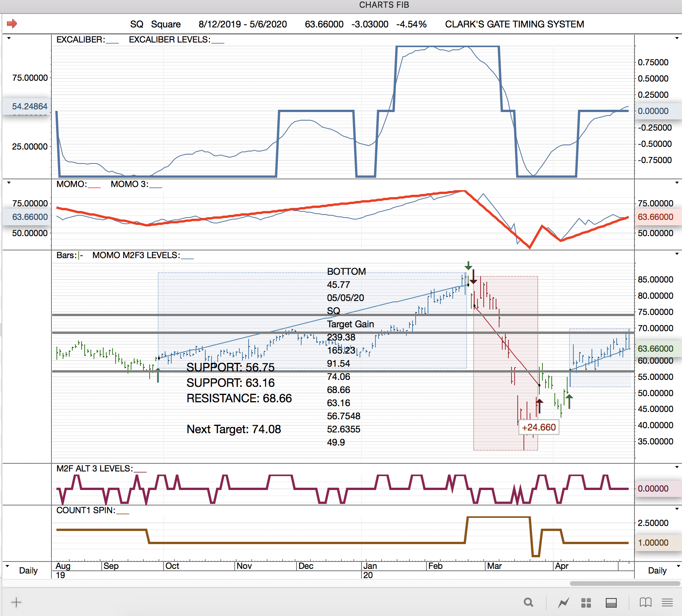Screen dimensions: 682x616
Task: Select the MOMO 3 legend label
Action: (136, 184)
